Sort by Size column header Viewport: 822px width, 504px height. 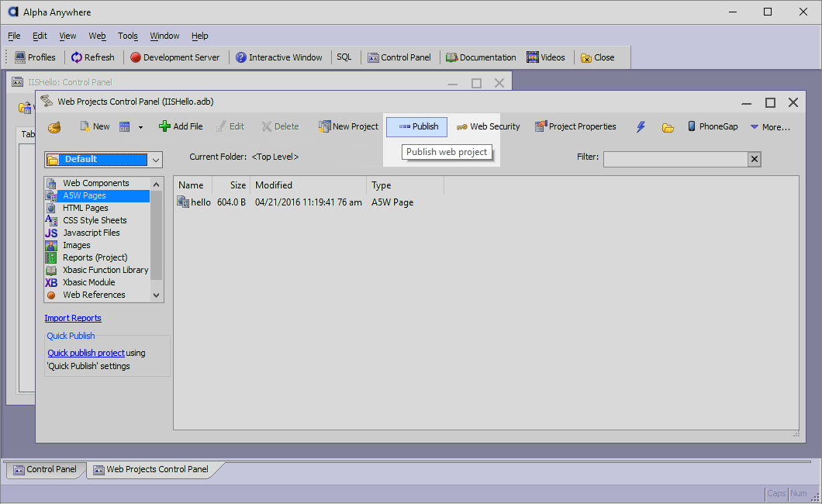231,185
